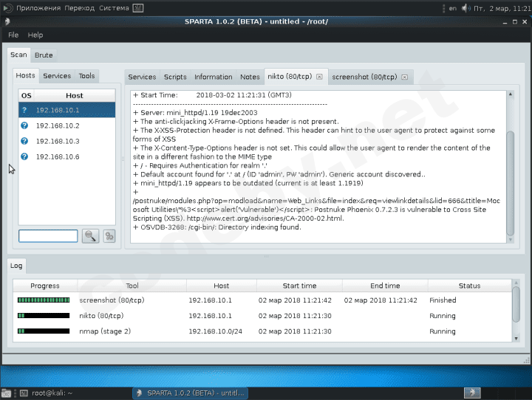Viewport: 532px width, 400px height.
Task: Close the screenshot (80/tcp) tab
Action: click(x=406, y=77)
